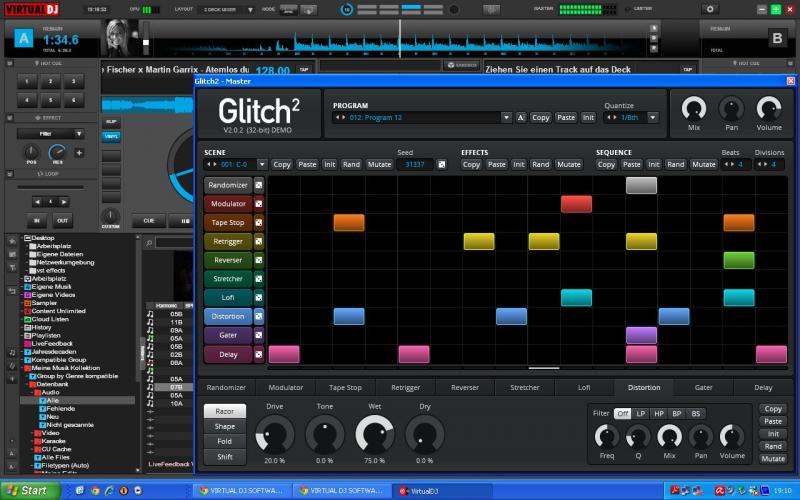The image size is (800, 500).
Task: Click the Modulator randomize dice icon
Action: pyautogui.click(x=259, y=204)
